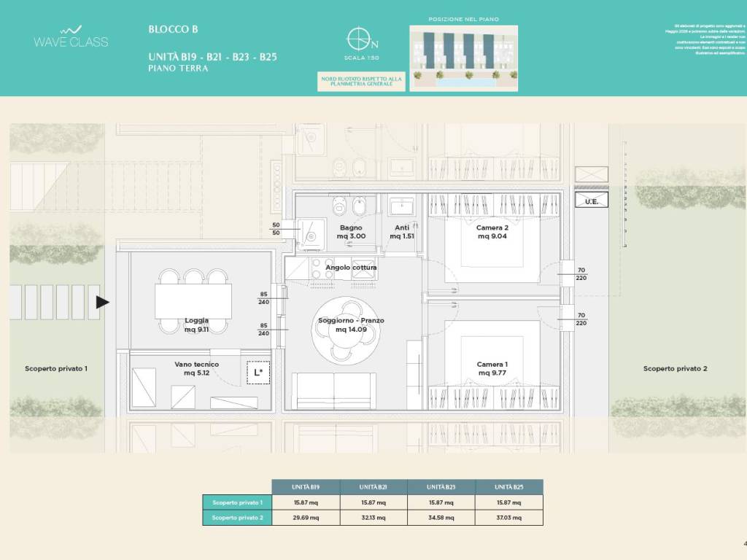747x560 pixels.
Task: Click the shower tray in Bagno
Action: (311, 234)
